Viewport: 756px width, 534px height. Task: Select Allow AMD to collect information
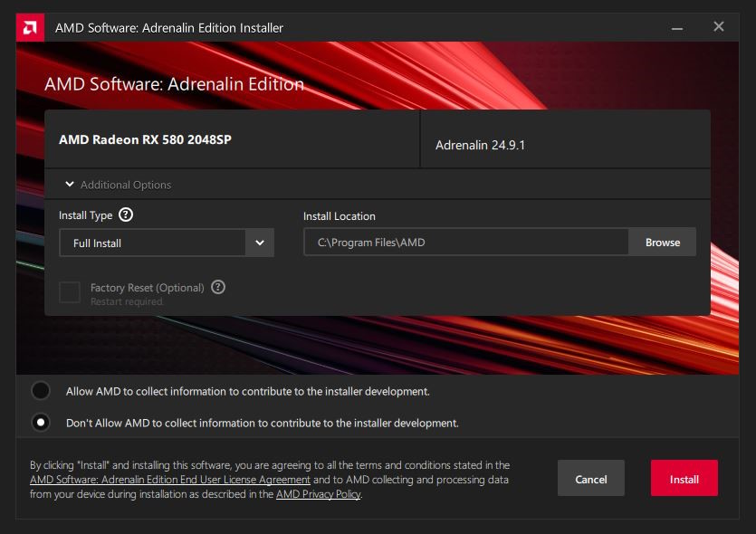click(41, 390)
